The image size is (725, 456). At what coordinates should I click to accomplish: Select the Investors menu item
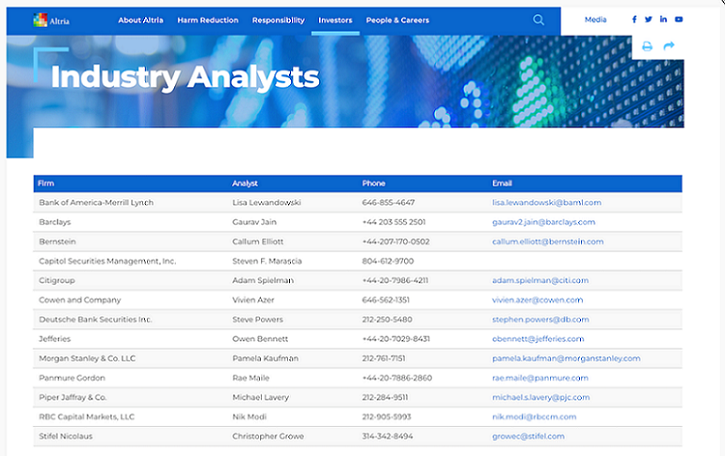coord(335,20)
